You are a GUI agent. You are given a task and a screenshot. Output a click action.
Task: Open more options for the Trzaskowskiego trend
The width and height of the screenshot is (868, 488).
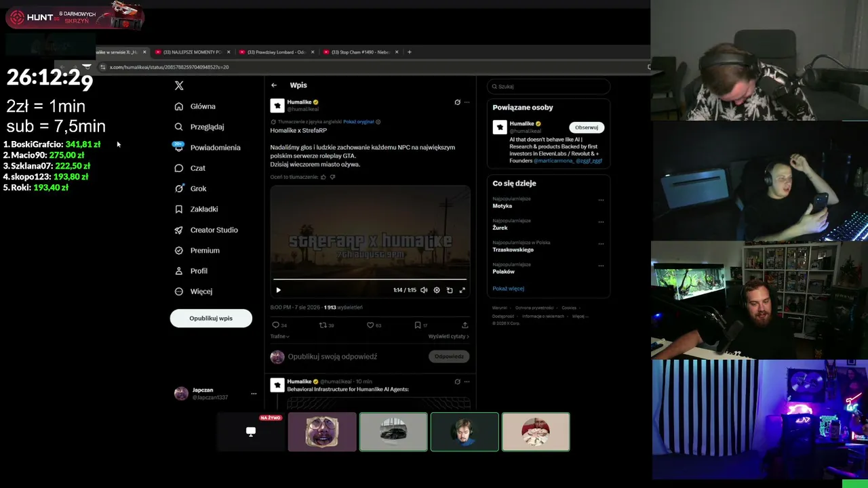click(x=601, y=244)
